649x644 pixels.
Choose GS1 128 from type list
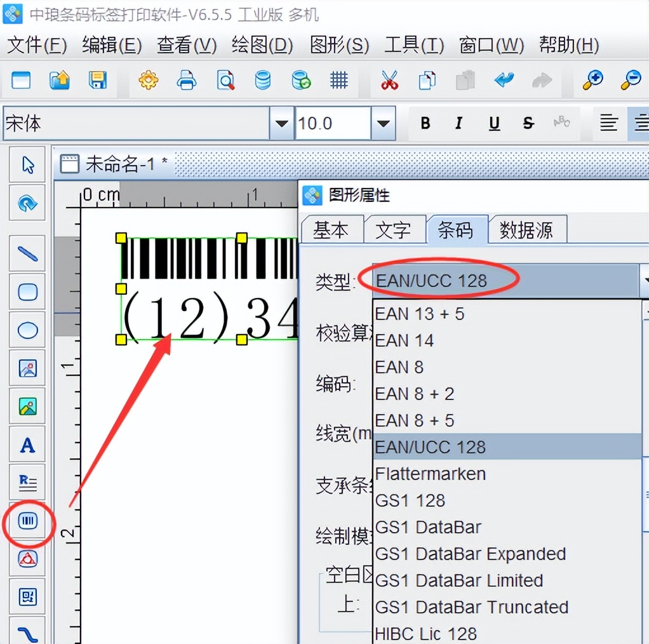tap(507, 500)
